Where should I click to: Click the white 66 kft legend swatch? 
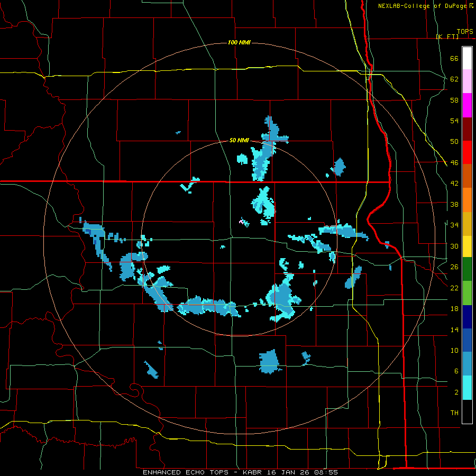467,58
